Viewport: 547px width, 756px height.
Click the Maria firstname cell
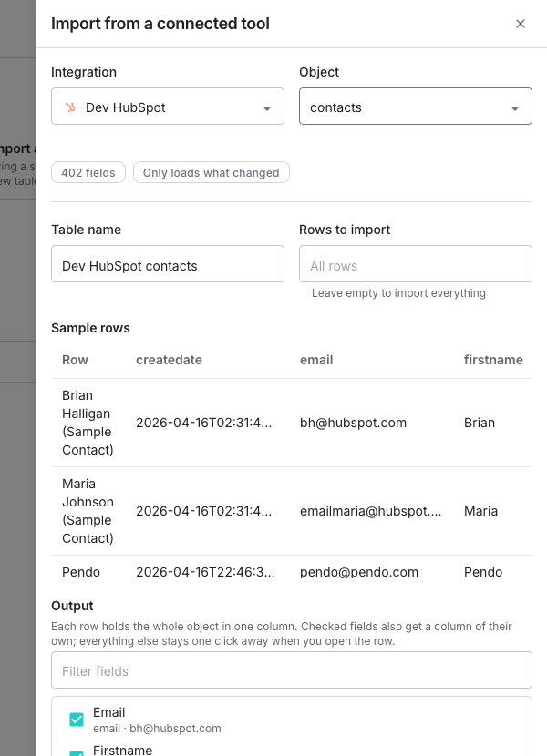coord(480,511)
